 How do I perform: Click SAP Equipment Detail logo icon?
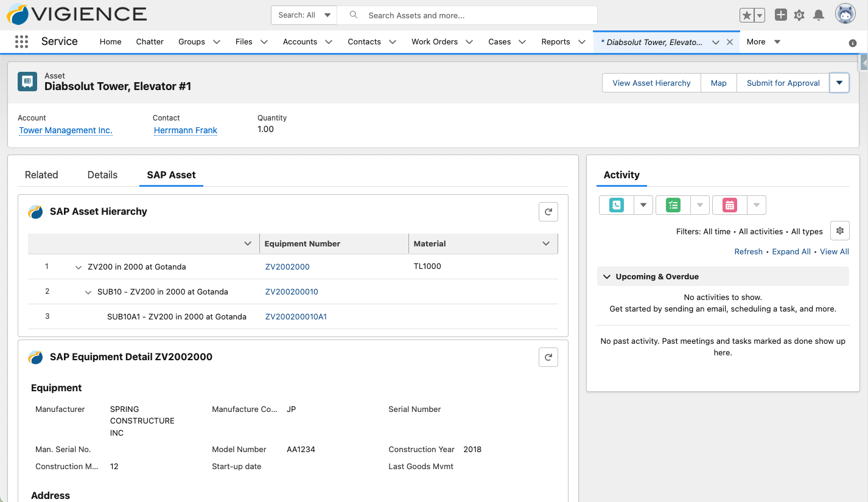click(x=36, y=357)
